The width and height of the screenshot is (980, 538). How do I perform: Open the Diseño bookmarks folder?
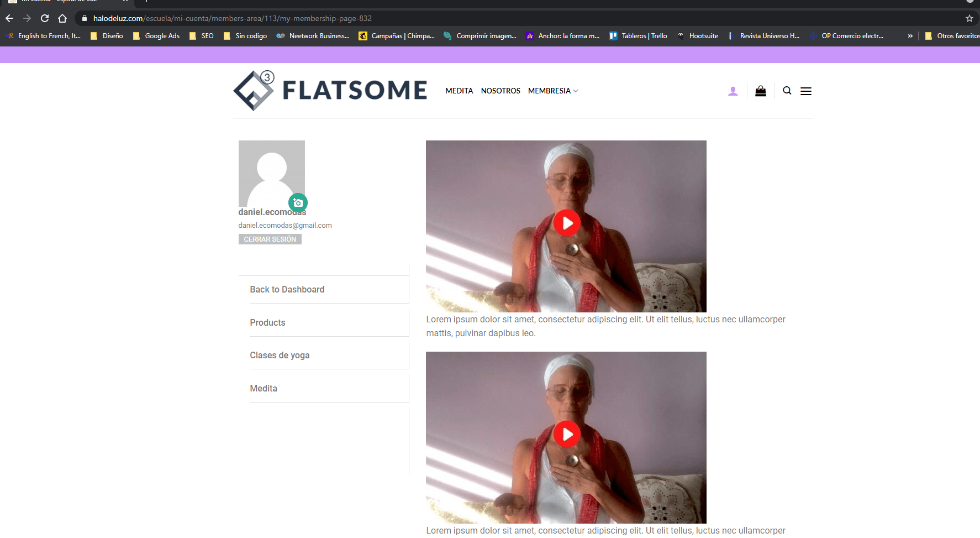(x=107, y=36)
